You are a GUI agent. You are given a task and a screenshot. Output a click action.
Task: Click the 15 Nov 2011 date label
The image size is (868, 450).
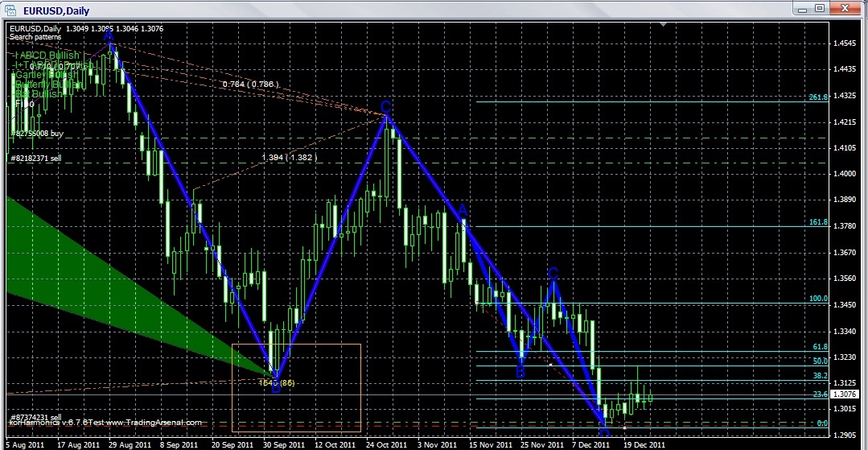491,444
